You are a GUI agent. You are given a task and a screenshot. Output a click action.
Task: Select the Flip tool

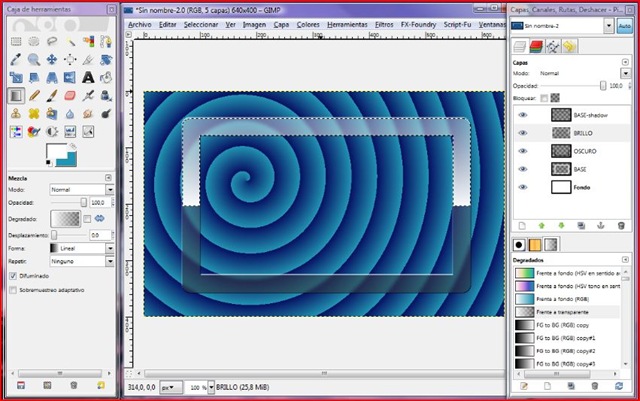tap(70, 77)
